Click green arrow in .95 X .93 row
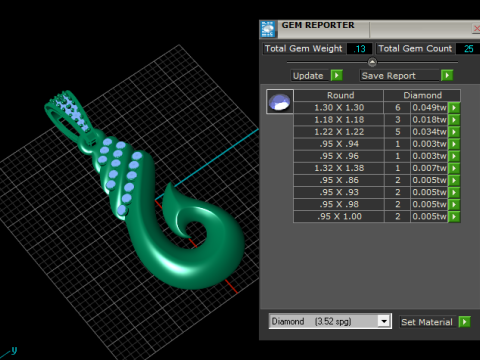Viewport: 480px width, 360px height. pos(454,192)
